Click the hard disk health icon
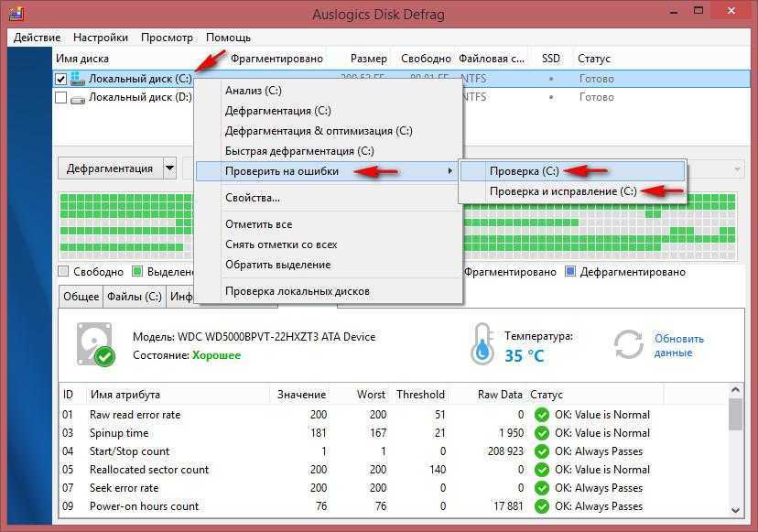 pyautogui.click(x=95, y=344)
